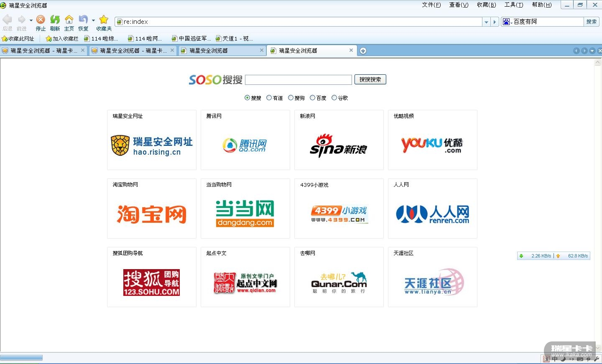Click the 百度有阿 search input box
This screenshot has height=364, width=602.
548,22
